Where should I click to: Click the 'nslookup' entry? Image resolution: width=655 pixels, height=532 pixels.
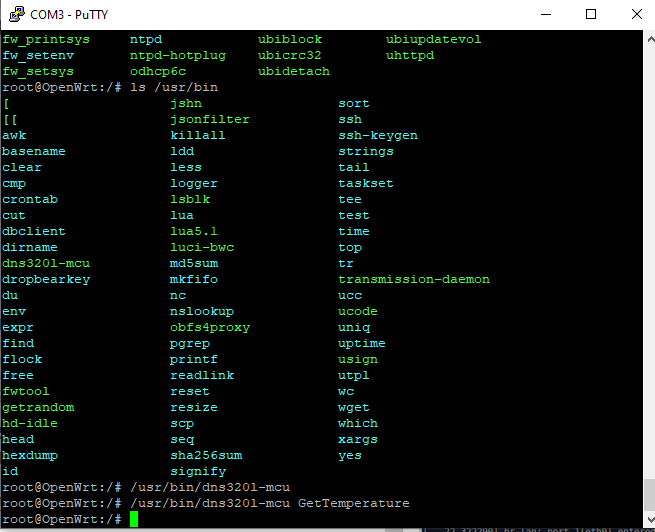coord(202,312)
